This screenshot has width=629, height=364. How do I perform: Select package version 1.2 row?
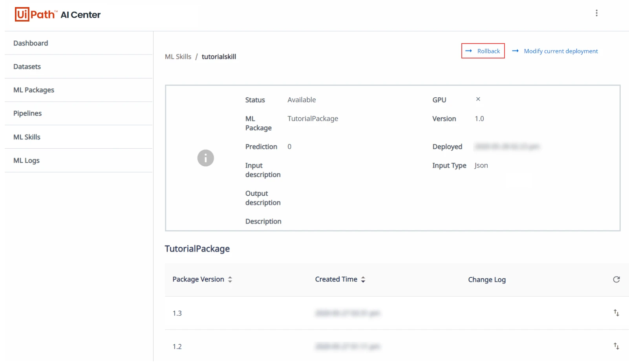pyautogui.click(x=397, y=346)
